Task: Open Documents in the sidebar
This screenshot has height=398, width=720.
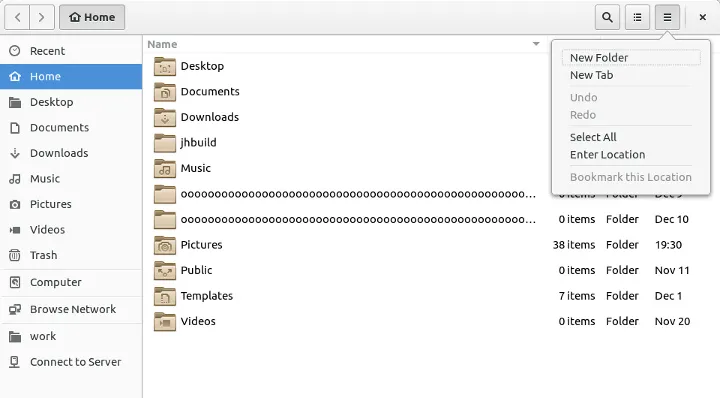Action: tap(71, 128)
